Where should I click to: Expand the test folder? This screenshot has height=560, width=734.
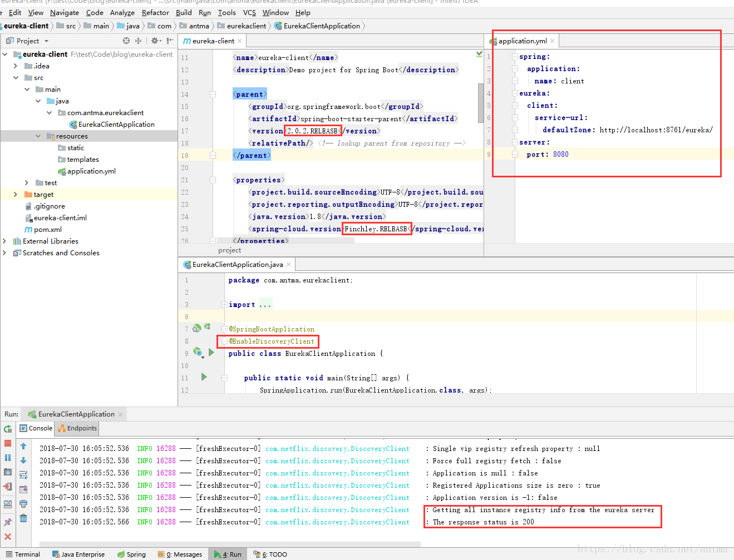pyautogui.click(x=27, y=182)
